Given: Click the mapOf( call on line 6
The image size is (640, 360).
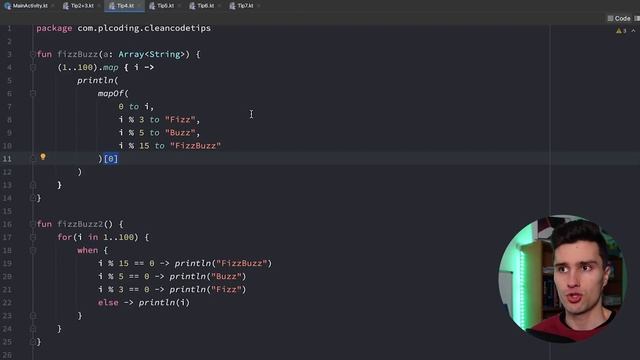Looking at the screenshot, I should click(x=113, y=93).
